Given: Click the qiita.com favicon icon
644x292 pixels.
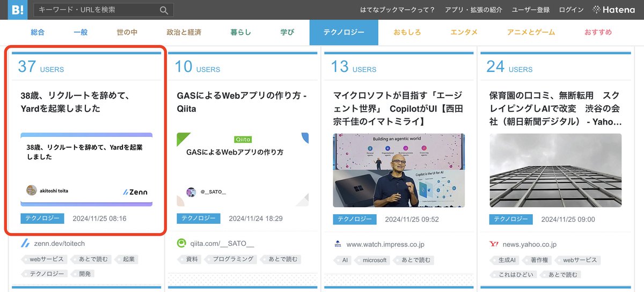Looking at the screenshot, I should (x=181, y=244).
